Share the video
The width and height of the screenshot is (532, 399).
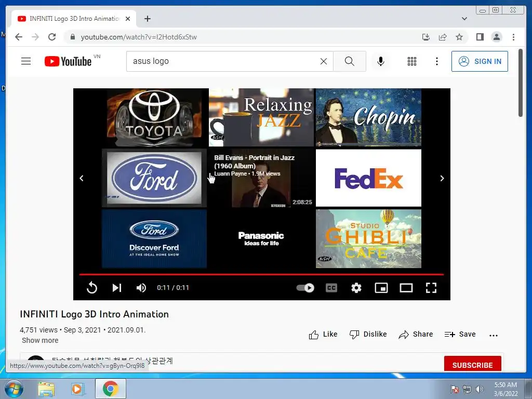click(x=416, y=335)
